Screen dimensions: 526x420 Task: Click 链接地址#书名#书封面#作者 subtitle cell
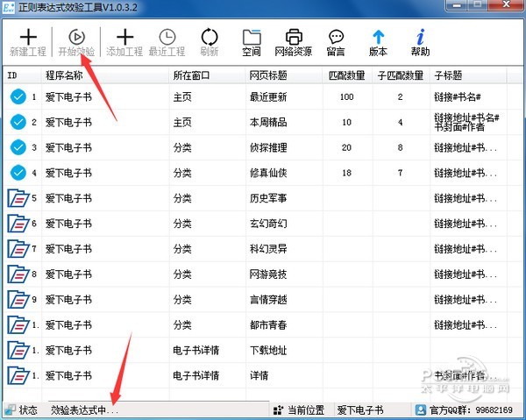pos(466,122)
